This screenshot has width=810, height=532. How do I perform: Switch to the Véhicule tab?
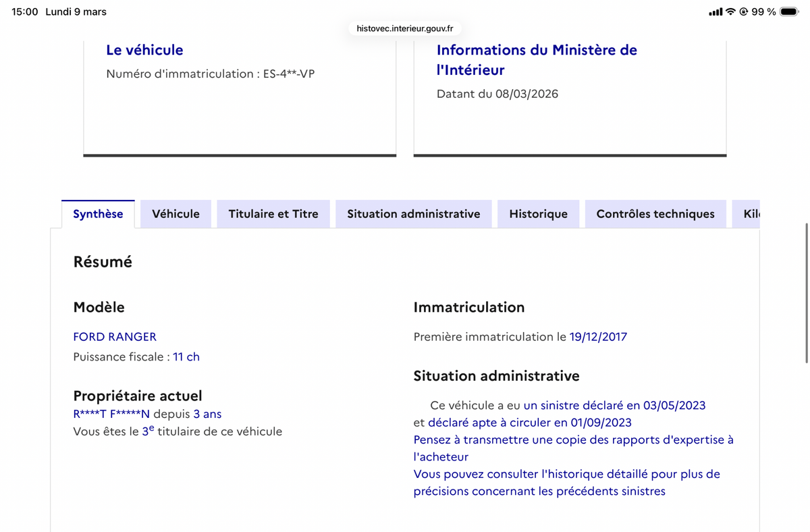pyautogui.click(x=175, y=214)
